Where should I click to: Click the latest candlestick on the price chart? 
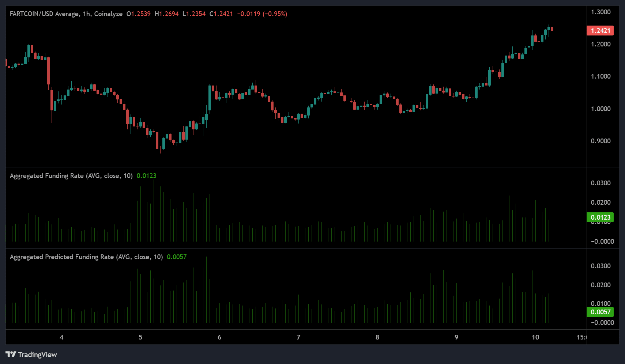coord(552,29)
